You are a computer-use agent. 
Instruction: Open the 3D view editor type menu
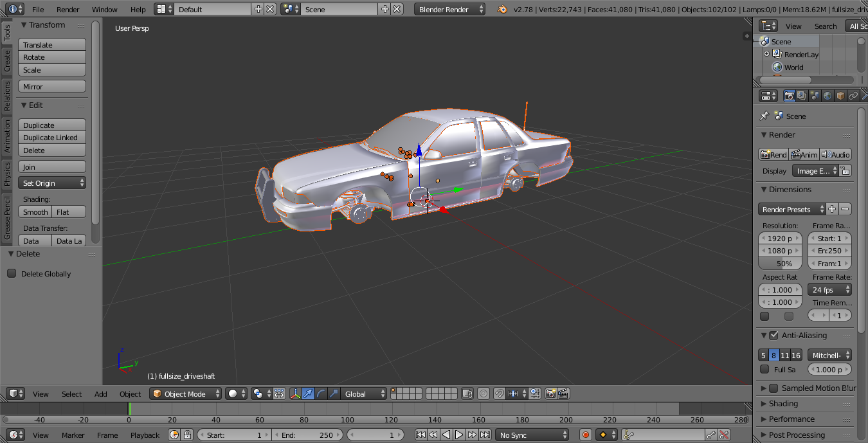(15, 393)
